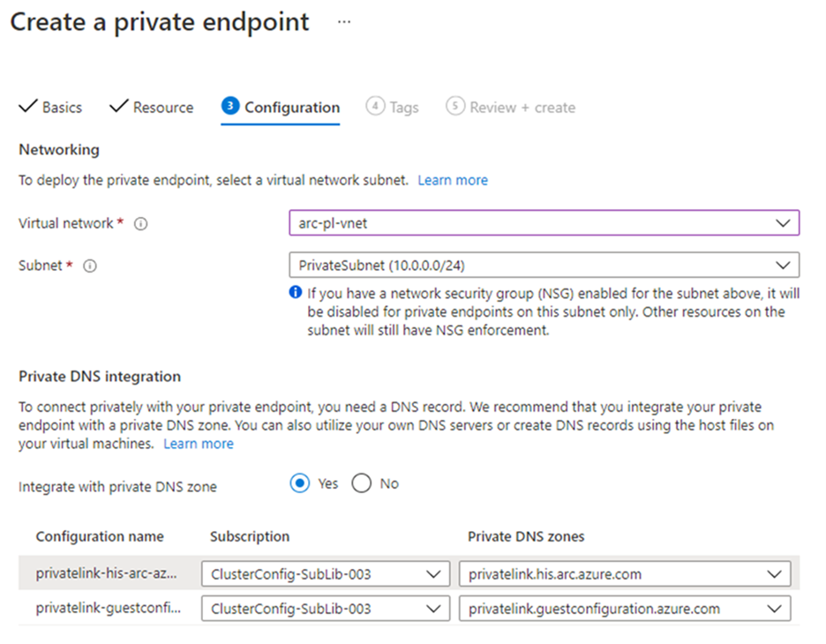The width and height of the screenshot is (826, 644).
Task: Open Subscription dropdown for privatelink-guestconfig row
Action: pyautogui.click(x=324, y=609)
